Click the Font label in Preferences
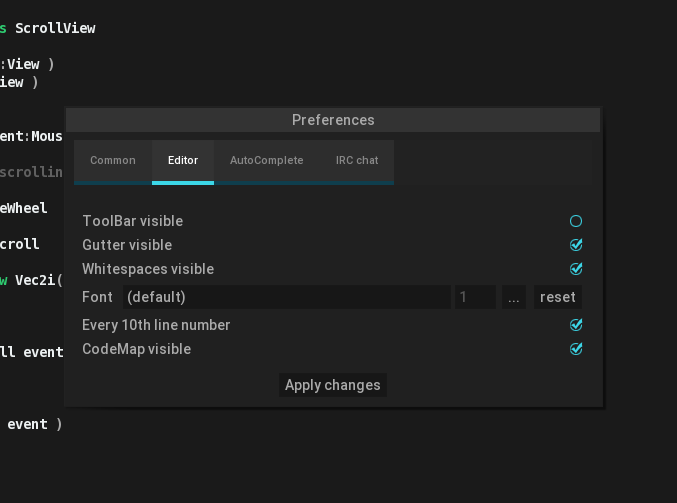This screenshot has height=503, width=677. point(97,297)
